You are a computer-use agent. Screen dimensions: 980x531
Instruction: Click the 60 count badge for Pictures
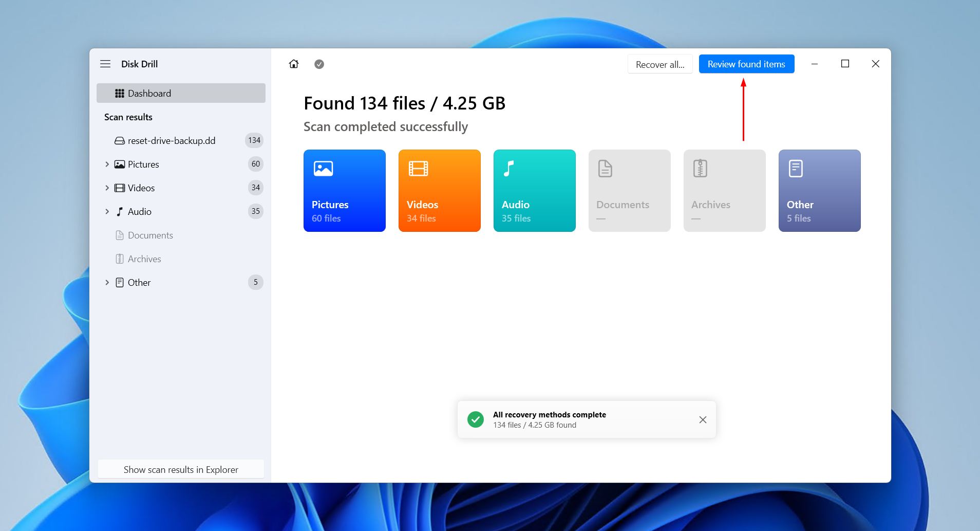(x=256, y=164)
